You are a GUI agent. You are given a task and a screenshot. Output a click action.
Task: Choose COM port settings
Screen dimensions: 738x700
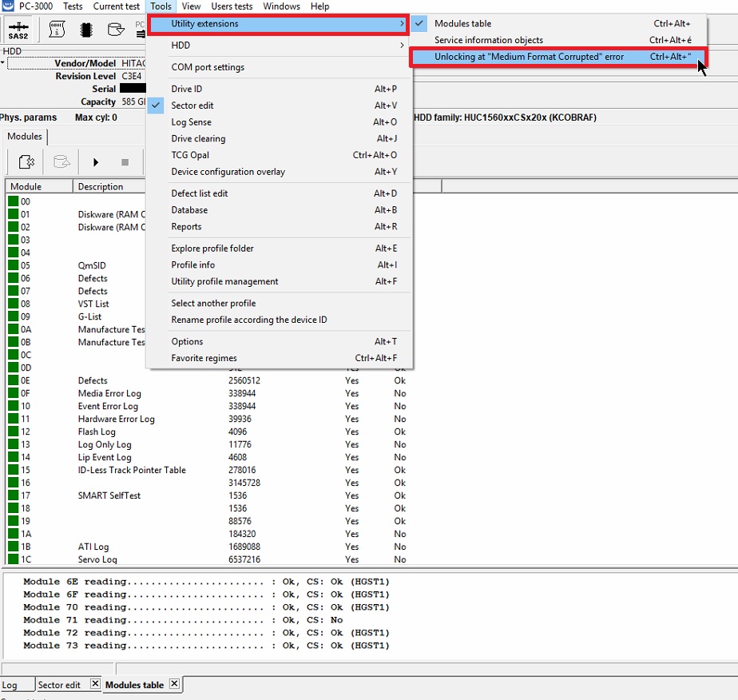tap(280, 67)
